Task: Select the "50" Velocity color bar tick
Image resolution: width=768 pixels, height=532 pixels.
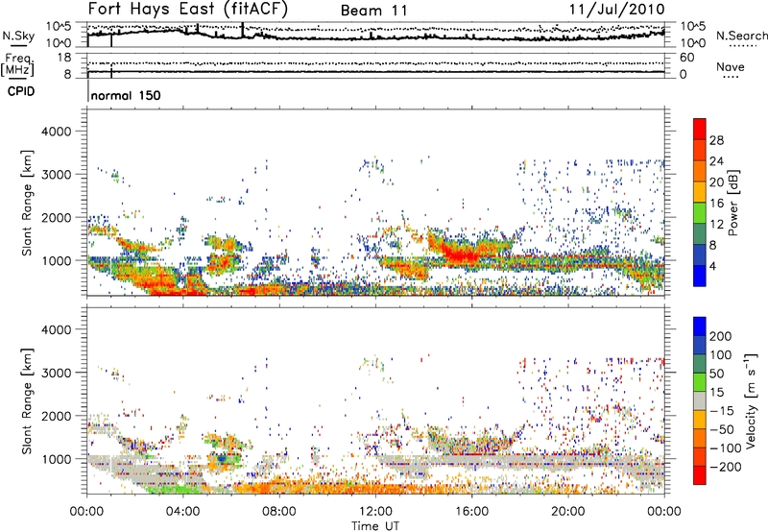Action: (x=717, y=374)
